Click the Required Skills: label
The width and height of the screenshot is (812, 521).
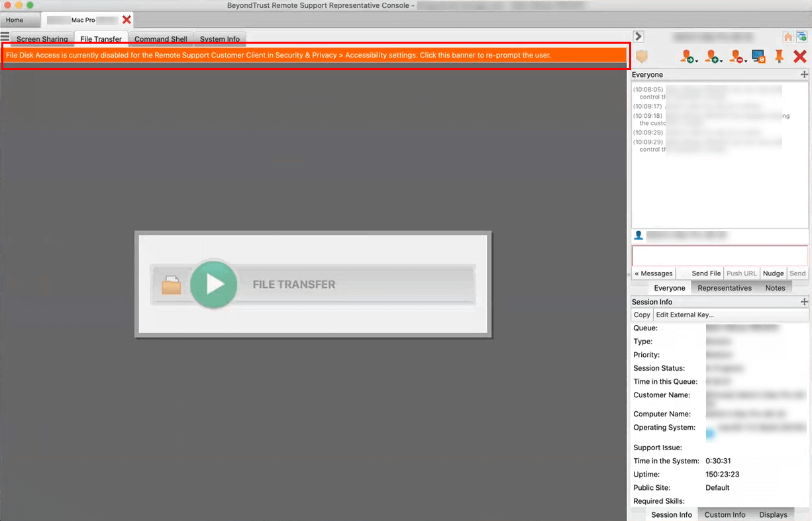659,501
